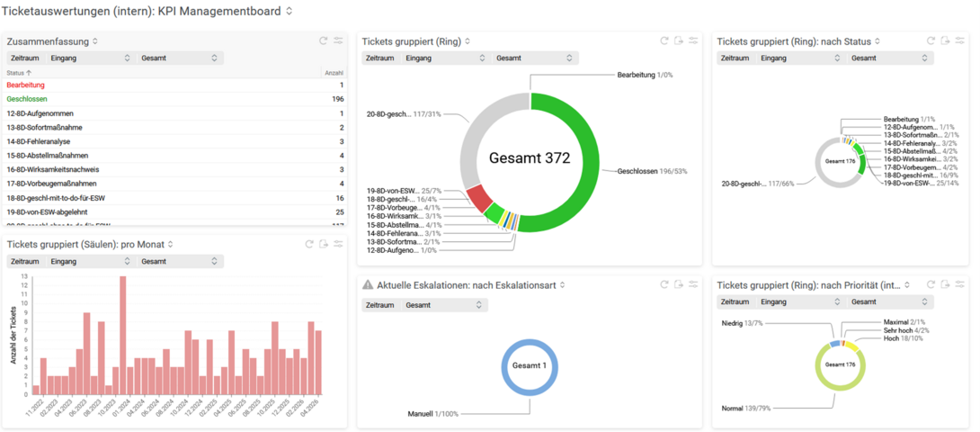The height and width of the screenshot is (432, 980).
Task: Refresh the Säulen pro Monat panel
Action: [308, 244]
